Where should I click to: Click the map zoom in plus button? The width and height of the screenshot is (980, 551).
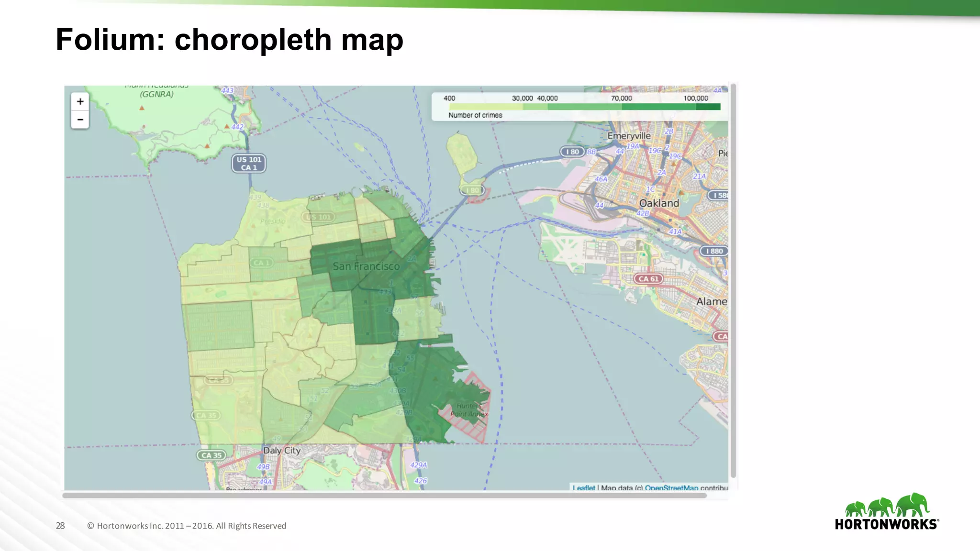80,101
